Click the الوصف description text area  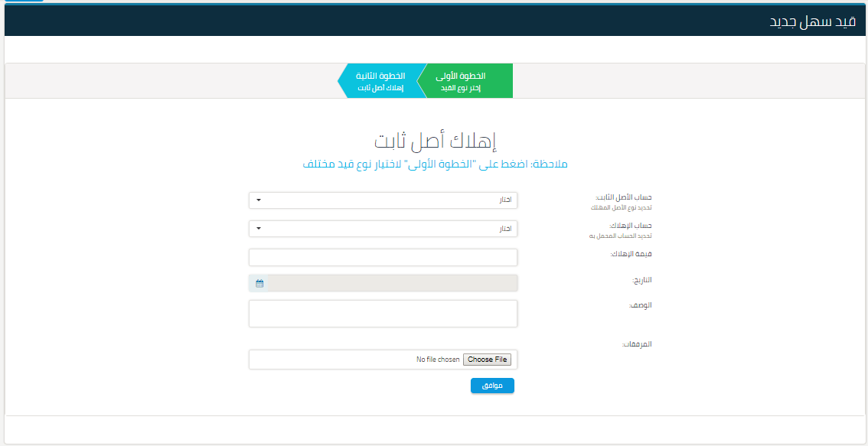coord(383,313)
